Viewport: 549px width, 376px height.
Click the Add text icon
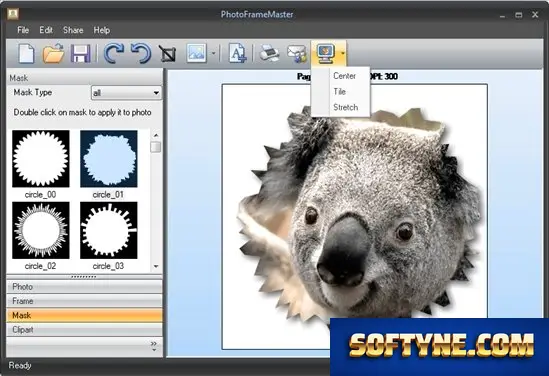point(237,54)
